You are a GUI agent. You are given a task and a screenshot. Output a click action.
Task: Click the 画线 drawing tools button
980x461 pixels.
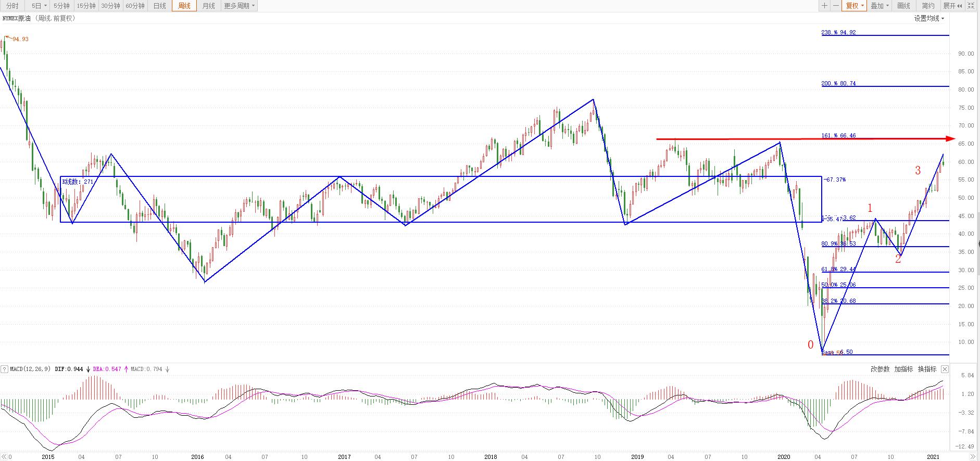[x=904, y=6]
